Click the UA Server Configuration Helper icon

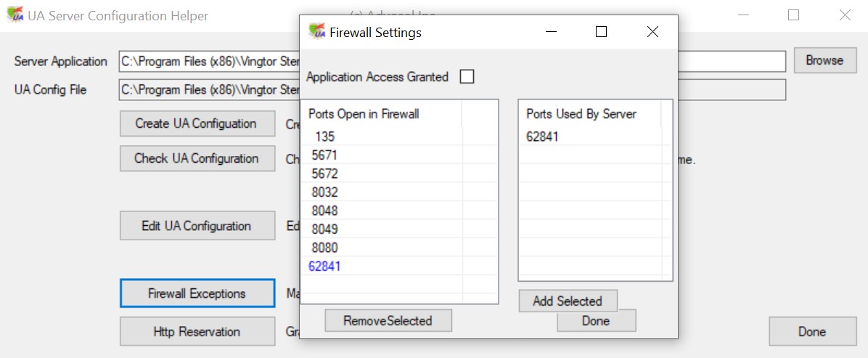click(x=15, y=15)
